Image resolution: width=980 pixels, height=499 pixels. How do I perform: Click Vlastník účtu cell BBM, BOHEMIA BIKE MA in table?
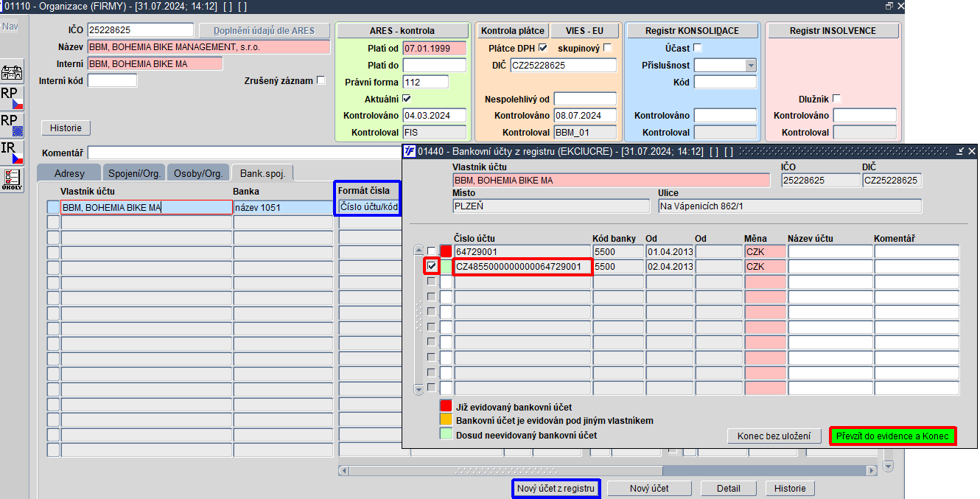(x=146, y=207)
